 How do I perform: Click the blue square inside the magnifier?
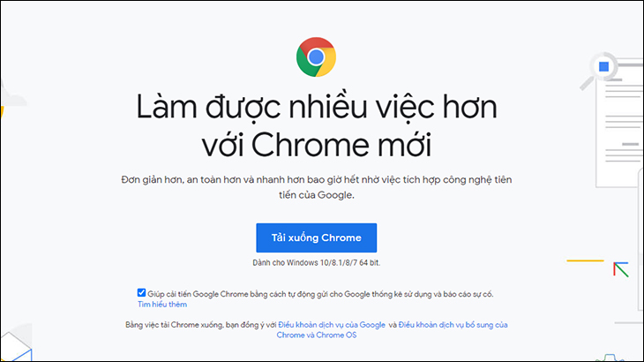coord(604,66)
